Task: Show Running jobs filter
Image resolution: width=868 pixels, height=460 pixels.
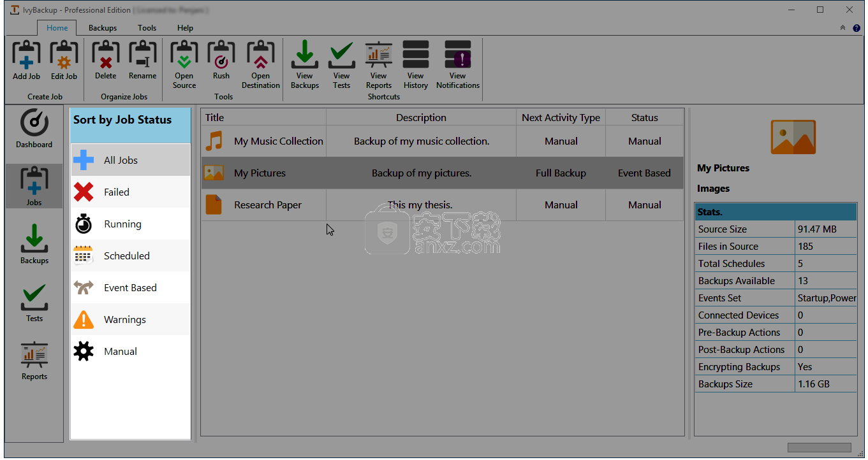Action: point(131,224)
